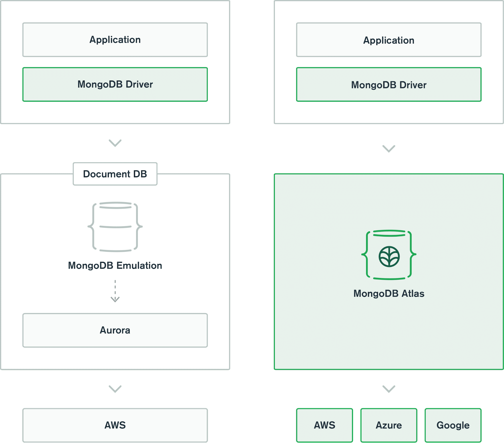Click the chevron above the wide AWS box
Viewport: 504px width, 443px height.
(x=115, y=389)
